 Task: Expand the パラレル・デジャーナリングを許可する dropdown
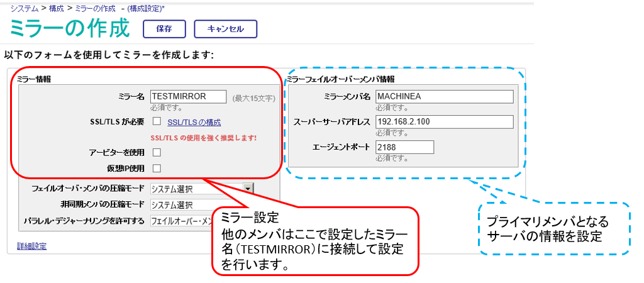pos(181,221)
